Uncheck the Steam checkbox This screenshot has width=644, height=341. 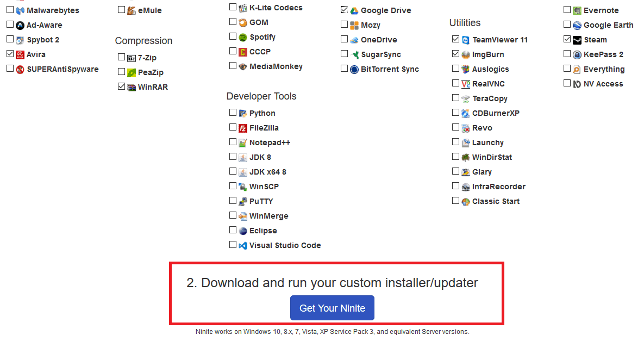point(567,39)
